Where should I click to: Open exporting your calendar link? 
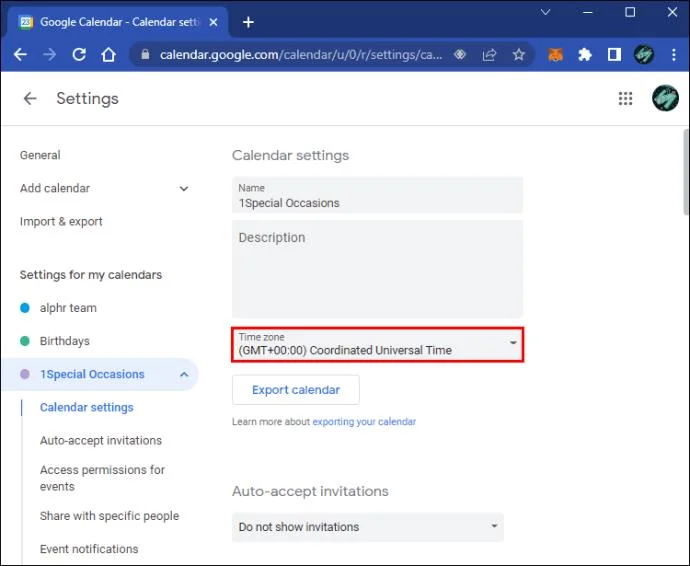pyautogui.click(x=364, y=422)
